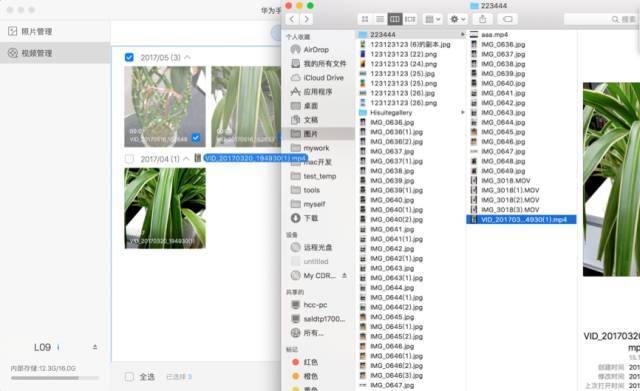This screenshot has height=391, width=640.
Task: Open 远程光盘 in sidebar devices
Action: pyautogui.click(x=311, y=247)
